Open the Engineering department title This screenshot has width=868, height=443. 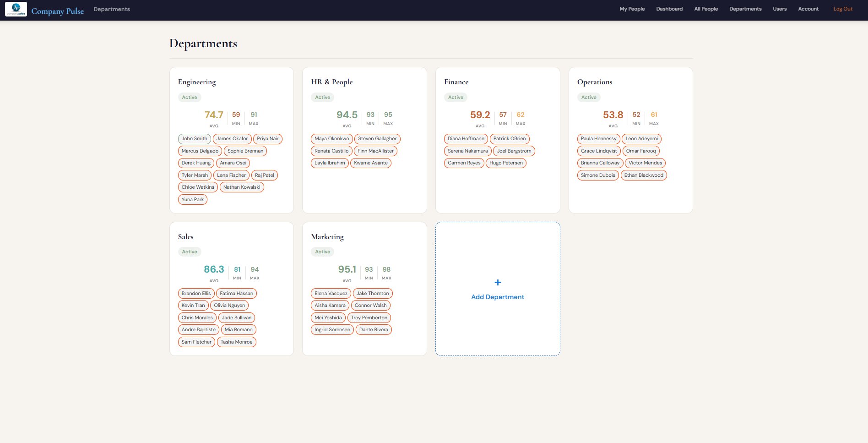pos(197,82)
